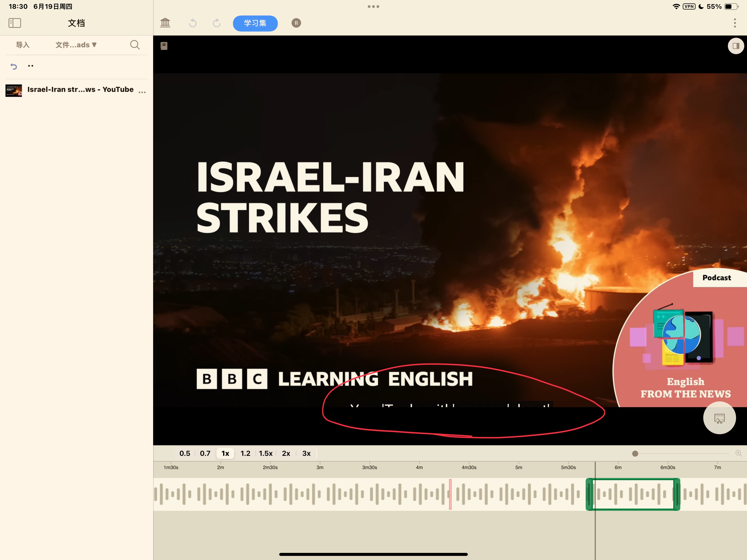Set playback speed to 0.5

click(185, 453)
